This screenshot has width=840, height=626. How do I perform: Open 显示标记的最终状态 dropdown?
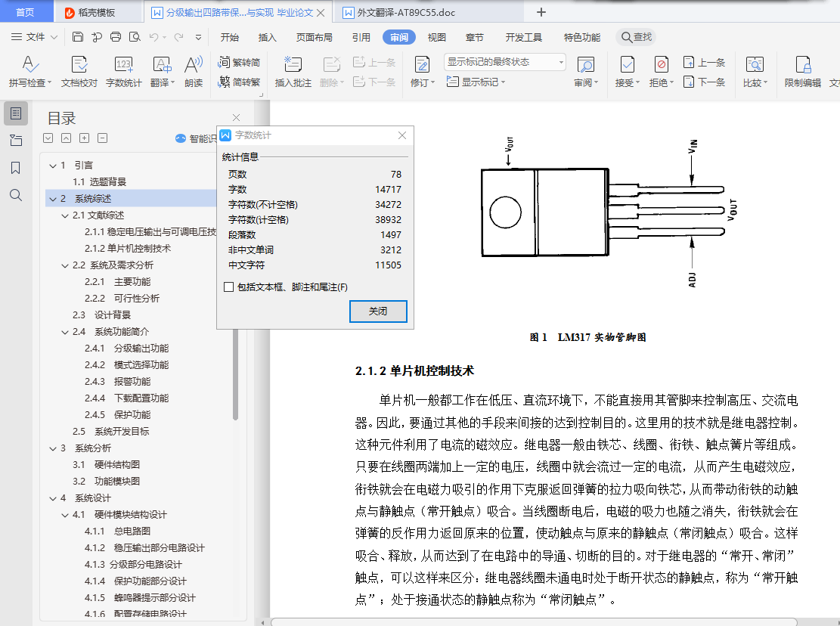504,62
